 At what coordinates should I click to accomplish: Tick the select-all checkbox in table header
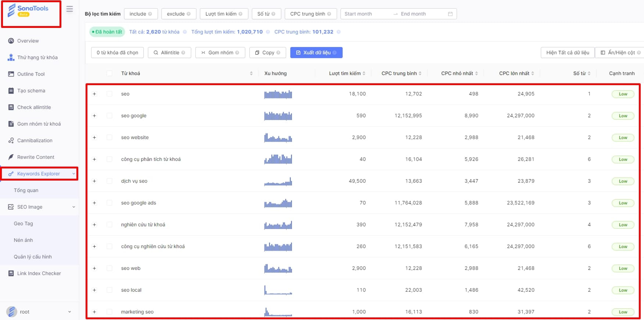(x=109, y=73)
